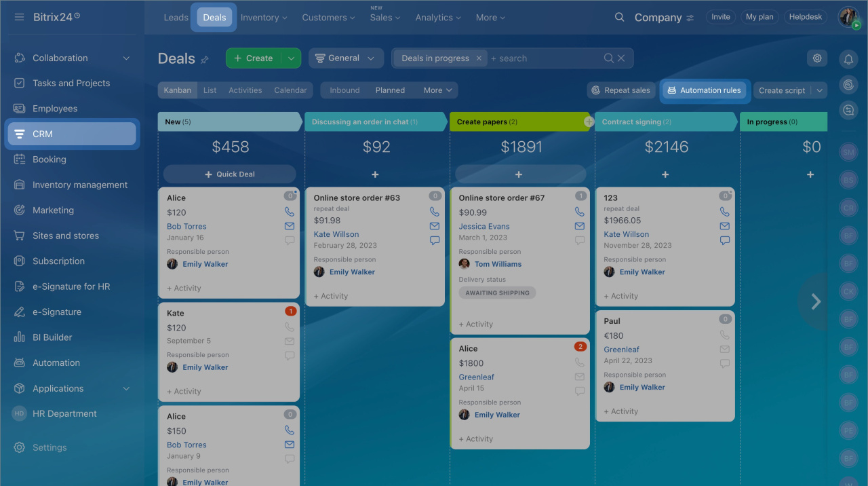The width and height of the screenshot is (868, 486).
Task: Click phone icon on Online store order #63
Action: 435,212
